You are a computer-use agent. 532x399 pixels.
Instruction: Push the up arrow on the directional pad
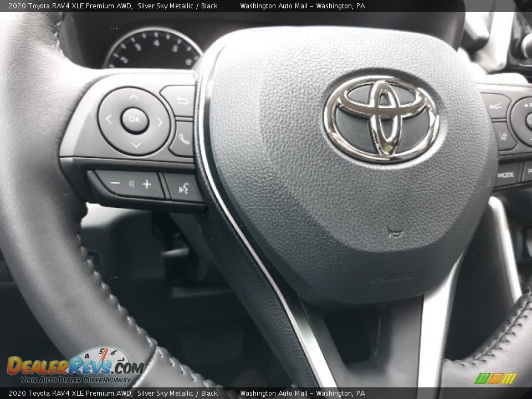134,98
